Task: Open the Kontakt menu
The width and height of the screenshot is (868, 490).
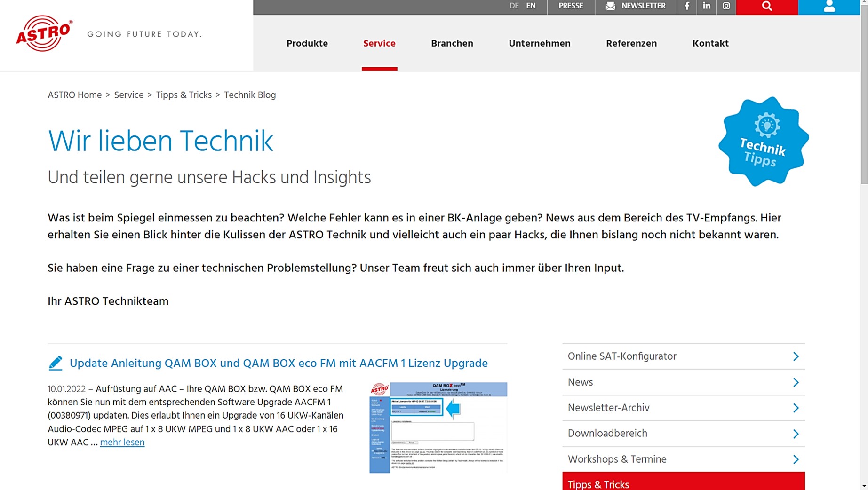Action: [x=710, y=43]
